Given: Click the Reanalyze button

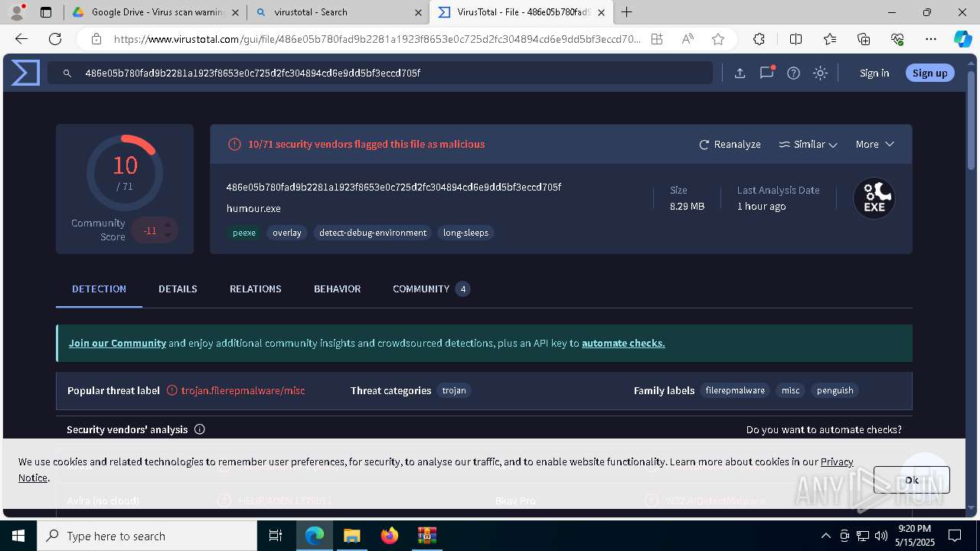Looking at the screenshot, I should point(730,144).
